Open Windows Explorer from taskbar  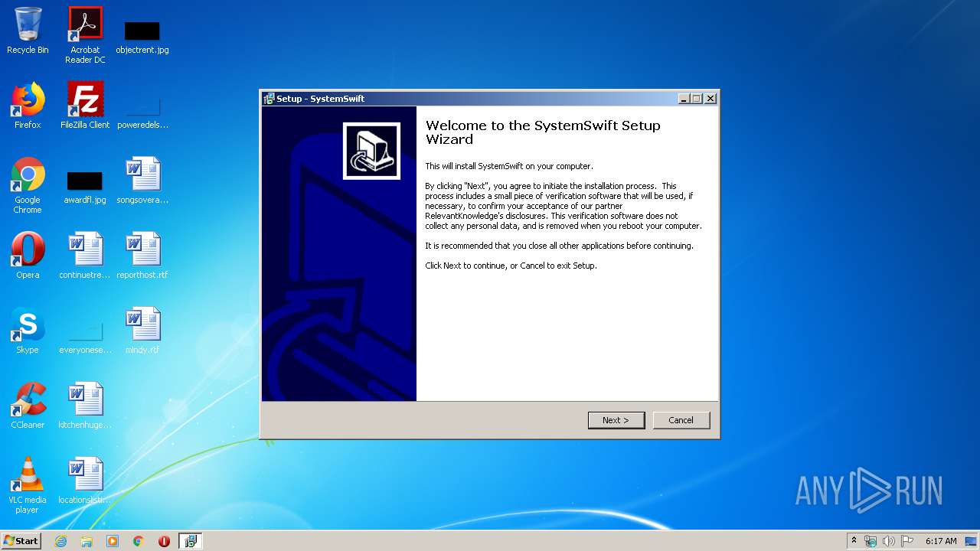[x=87, y=541]
